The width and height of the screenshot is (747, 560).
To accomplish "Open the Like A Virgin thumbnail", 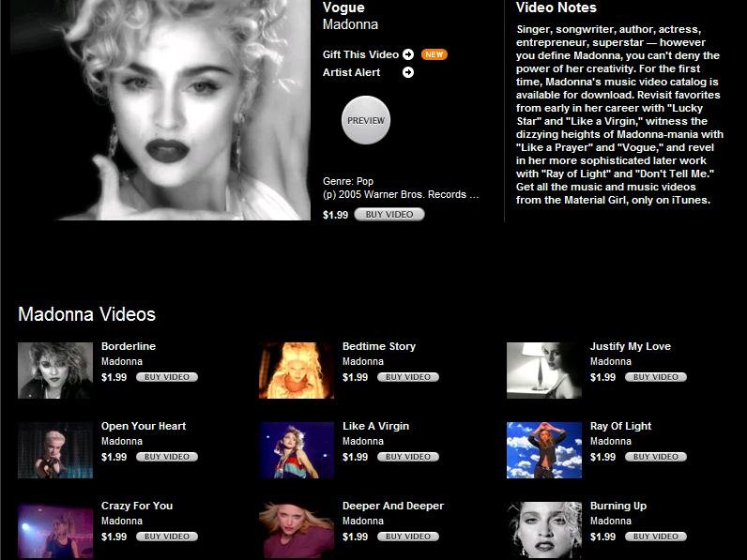I will (x=297, y=450).
